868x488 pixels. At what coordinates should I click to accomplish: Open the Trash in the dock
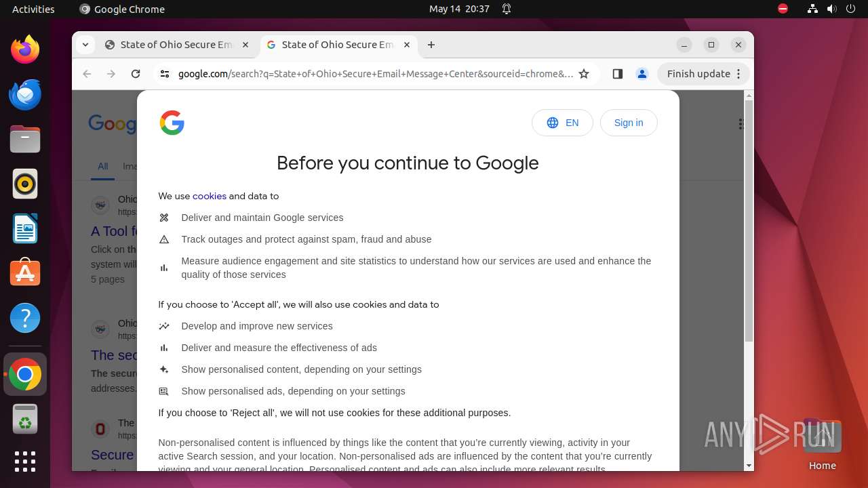(25, 419)
